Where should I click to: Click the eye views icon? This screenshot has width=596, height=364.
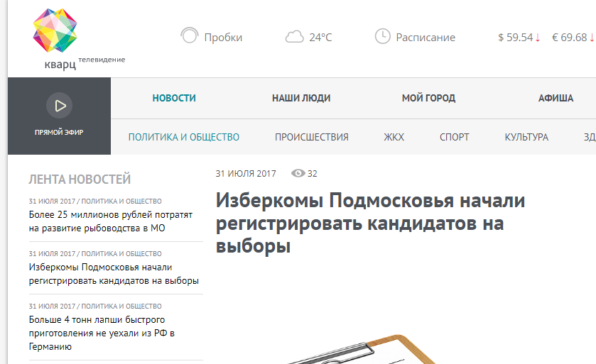(298, 174)
